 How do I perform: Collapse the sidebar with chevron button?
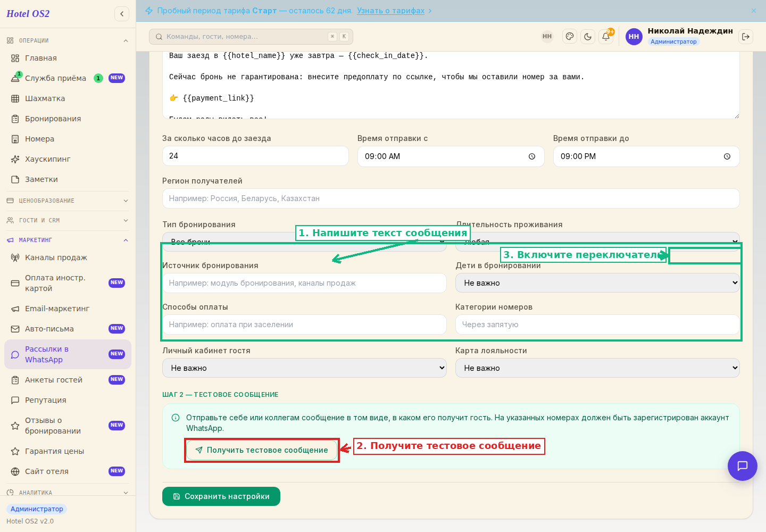[x=122, y=14]
